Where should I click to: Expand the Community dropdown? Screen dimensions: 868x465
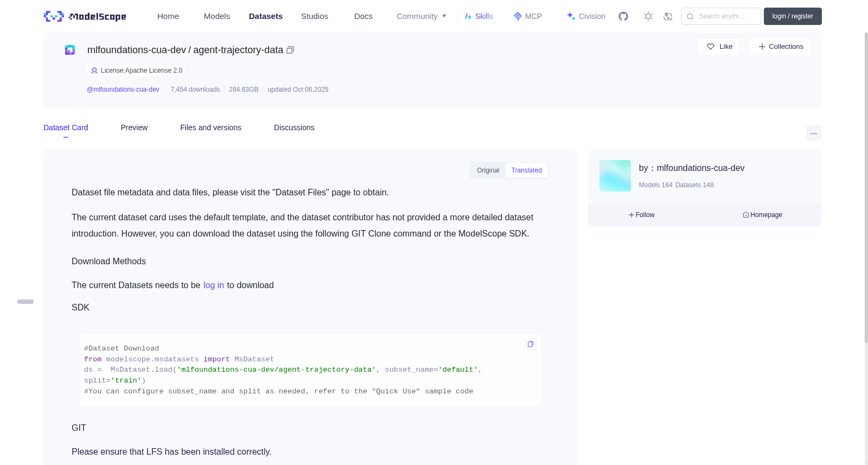pyautogui.click(x=422, y=16)
